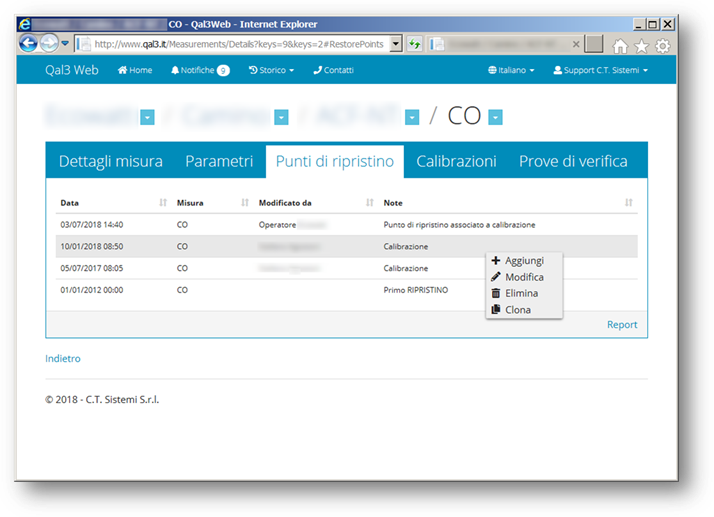Screen dimensions: 714x517
Task: Click the refresh icon beside address bar
Action: coord(414,44)
